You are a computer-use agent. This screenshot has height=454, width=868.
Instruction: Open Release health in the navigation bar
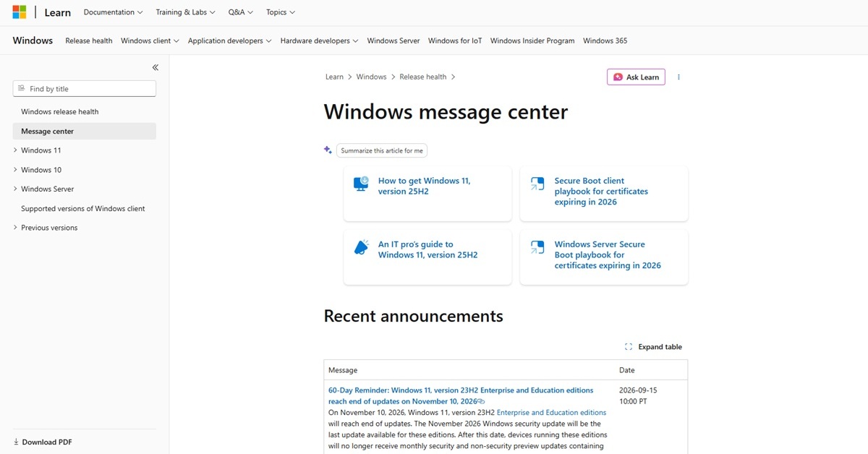point(89,40)
